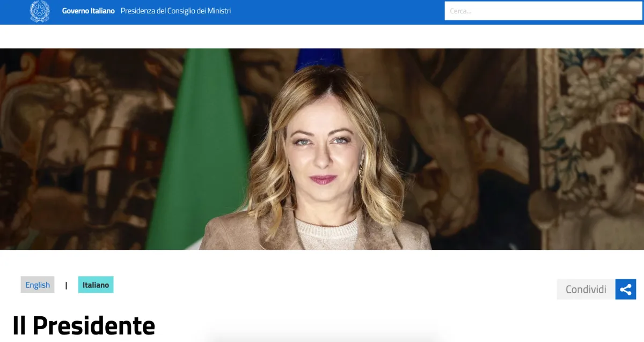The height and width of the screenshot is (342, 644).
Task: Click the vertical divider between language buttons
Action: 66,285
